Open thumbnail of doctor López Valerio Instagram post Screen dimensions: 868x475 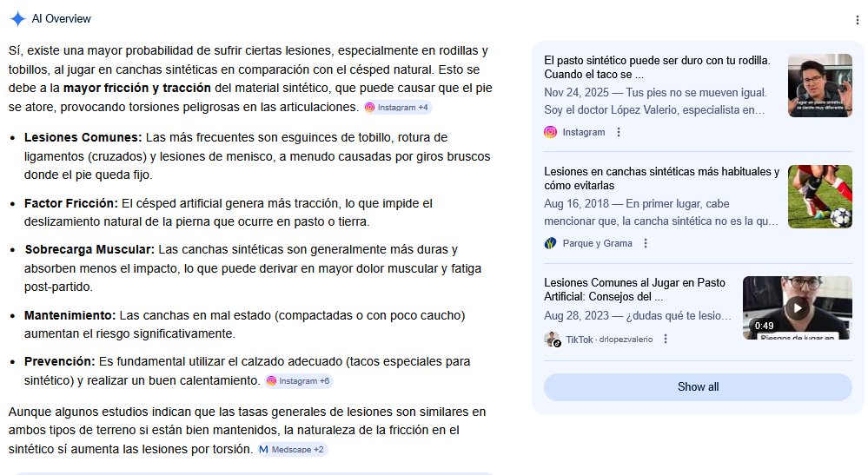click(820, 85)
